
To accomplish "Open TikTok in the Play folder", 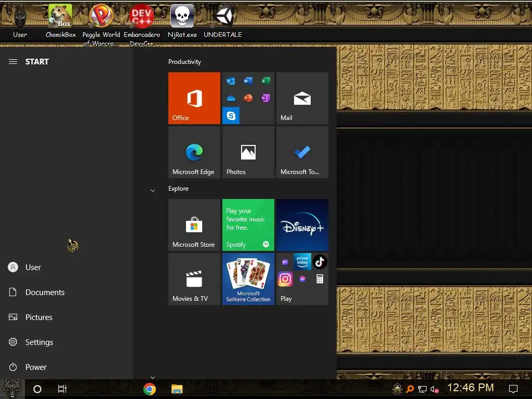I will (320, 262).
